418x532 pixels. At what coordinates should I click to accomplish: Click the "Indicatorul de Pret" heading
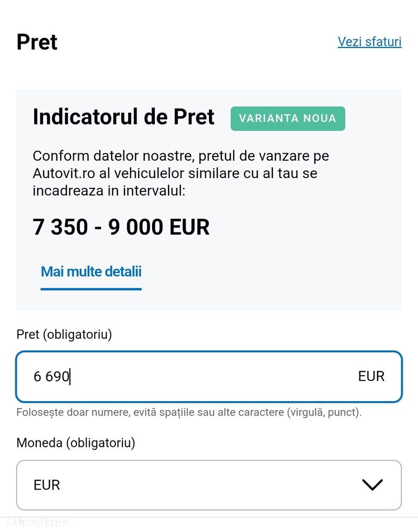tap(123, 117)
